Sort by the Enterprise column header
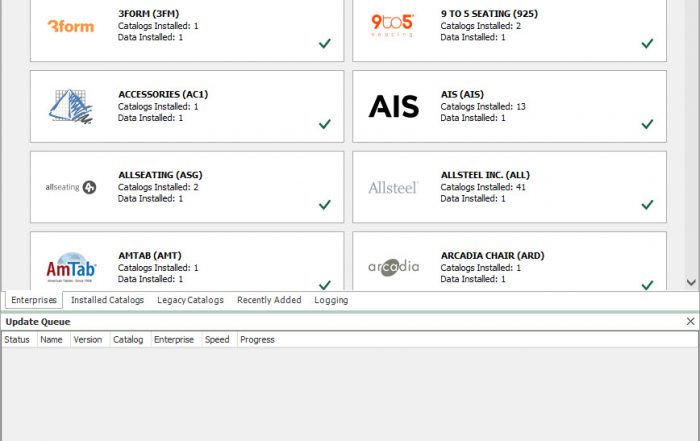The height and width of the screenshot is (441, 700). (x=174, y=340)
